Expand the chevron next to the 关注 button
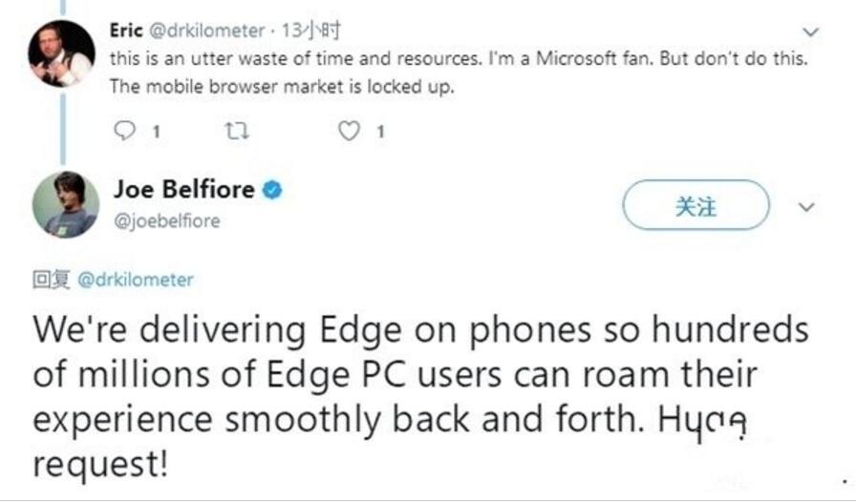Image resolution: width=856 pixels, height=504 pixels. [806, 207]
